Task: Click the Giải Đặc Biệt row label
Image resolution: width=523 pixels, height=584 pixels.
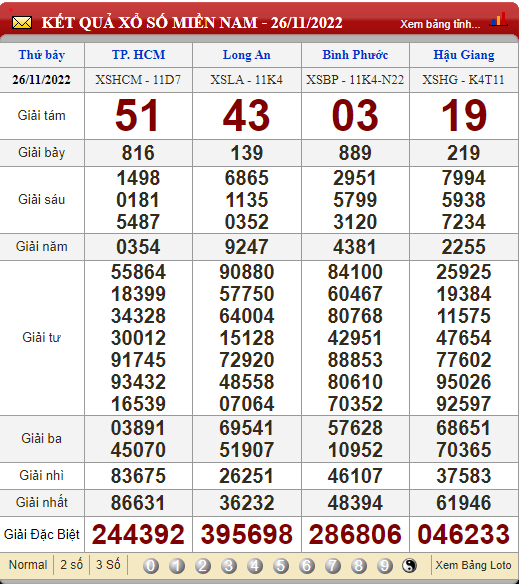Action: (42, 534)
